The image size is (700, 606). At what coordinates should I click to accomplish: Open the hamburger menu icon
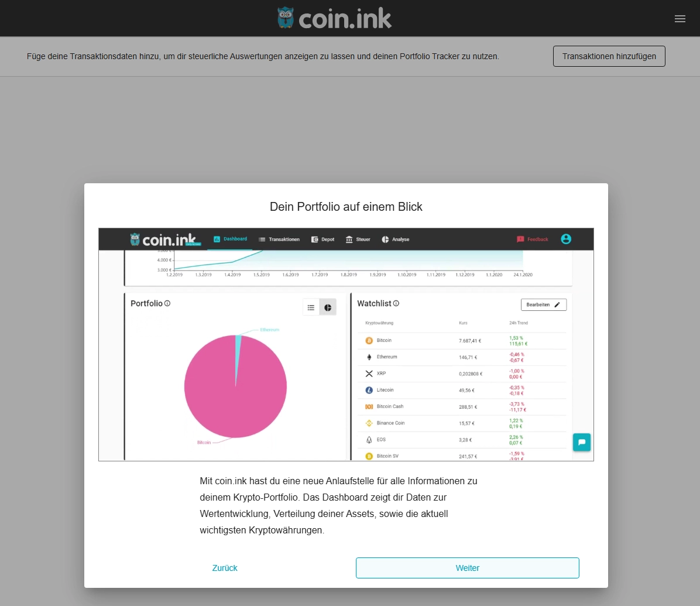coord(680,19)
